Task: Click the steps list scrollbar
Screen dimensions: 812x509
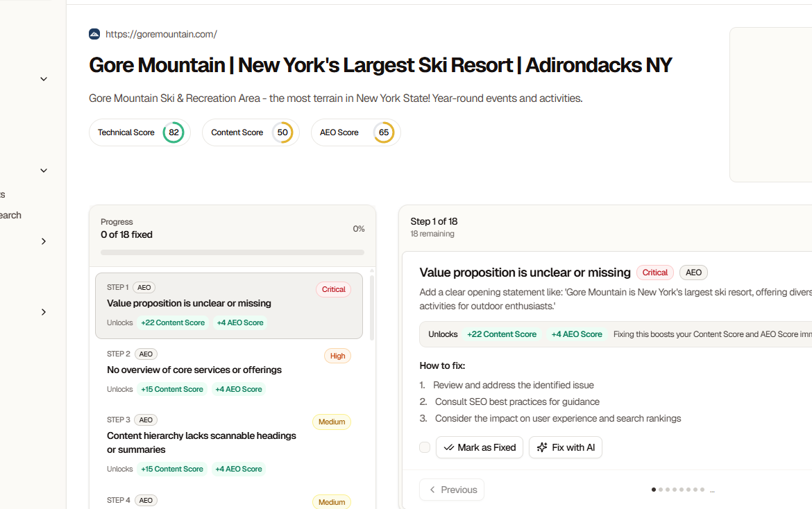Action: point(372,307)
